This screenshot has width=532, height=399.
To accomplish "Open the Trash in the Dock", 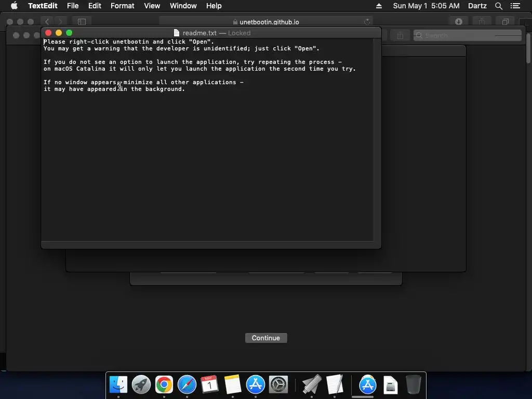I will click(x=413, y=384).
